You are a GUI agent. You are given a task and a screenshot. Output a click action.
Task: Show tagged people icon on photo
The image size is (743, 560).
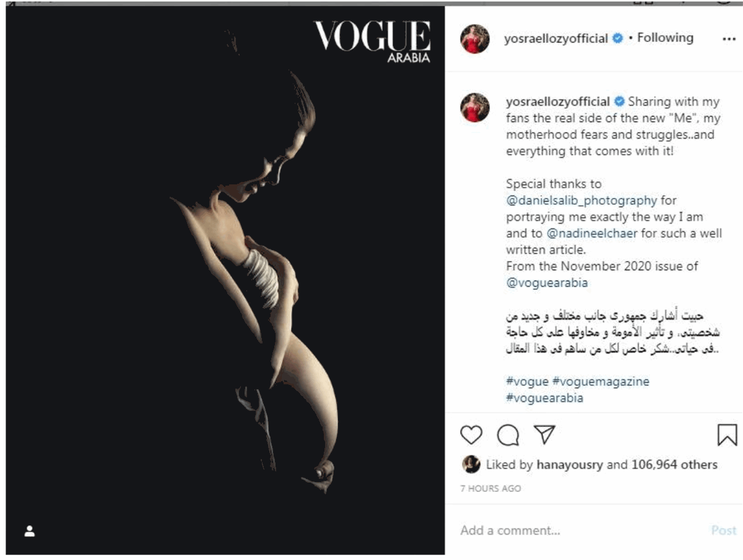[x=29, y=531]
